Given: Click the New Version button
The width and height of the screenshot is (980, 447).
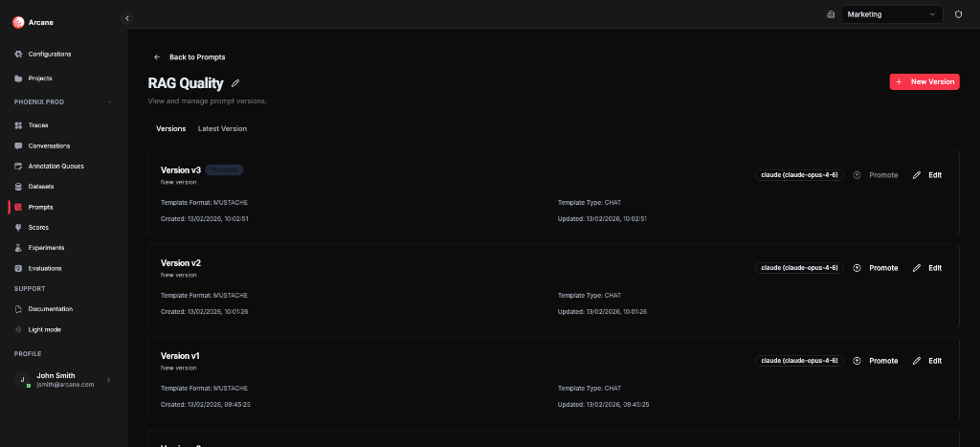Looking at the screenshot, I should point(924,82).
